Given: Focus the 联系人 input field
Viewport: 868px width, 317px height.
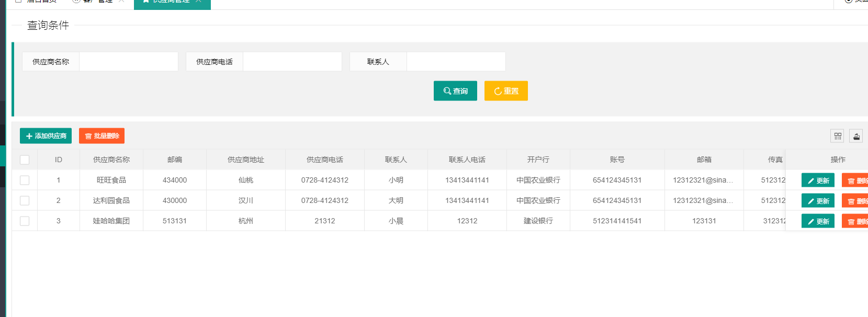Looking at the screenshot, I should click(456, 62).
